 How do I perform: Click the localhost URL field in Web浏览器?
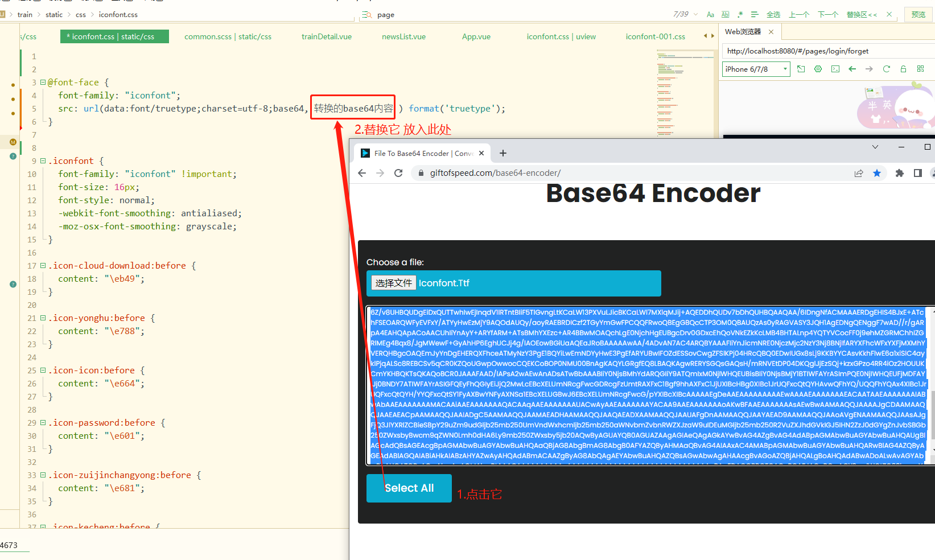(x=828, y=51)
